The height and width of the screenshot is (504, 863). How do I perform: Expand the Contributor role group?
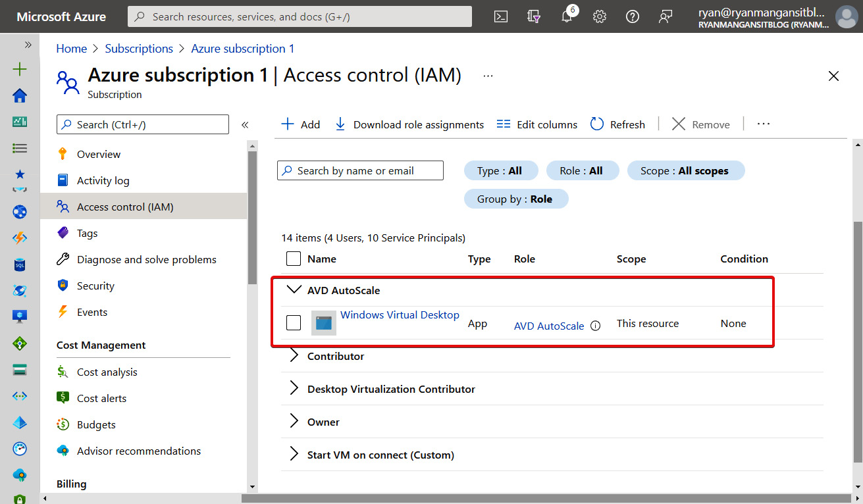(294, 356)
